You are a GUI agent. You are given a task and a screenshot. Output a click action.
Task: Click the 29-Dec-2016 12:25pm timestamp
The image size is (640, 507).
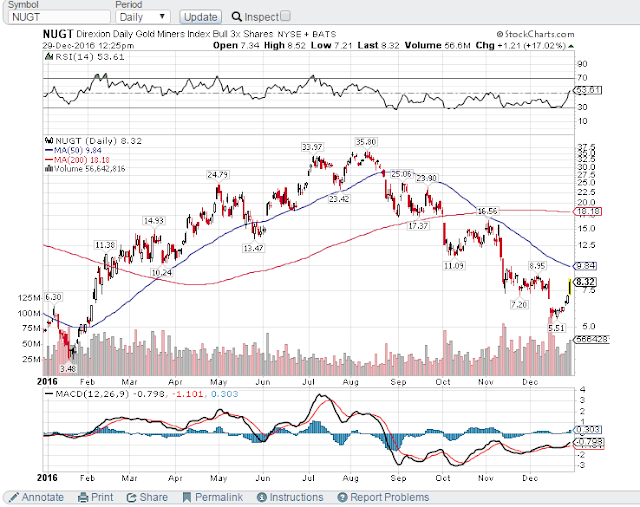click(88, 45)
